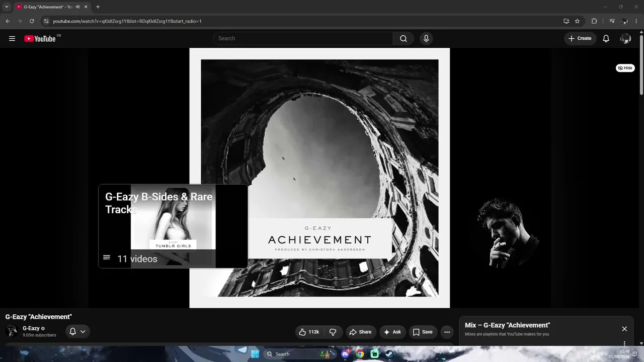Close the G-Eazy Achievement tab
Screen dimensions: 644x362
(x=86, y=7)
